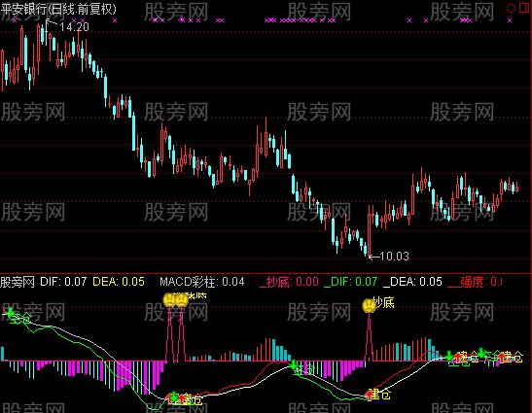Click the 股旁网 indicator name label
Viewport: 532px width, 413px height.
(x=18, y=282)
